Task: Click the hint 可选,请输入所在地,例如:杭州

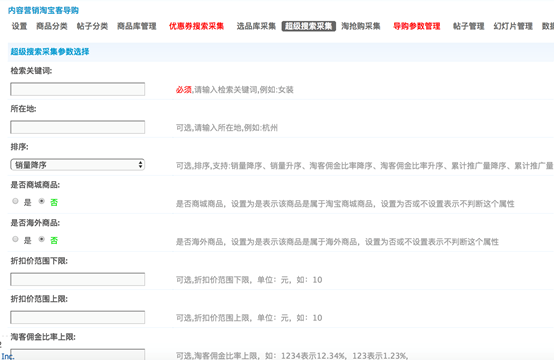Action: pos(227,128)
